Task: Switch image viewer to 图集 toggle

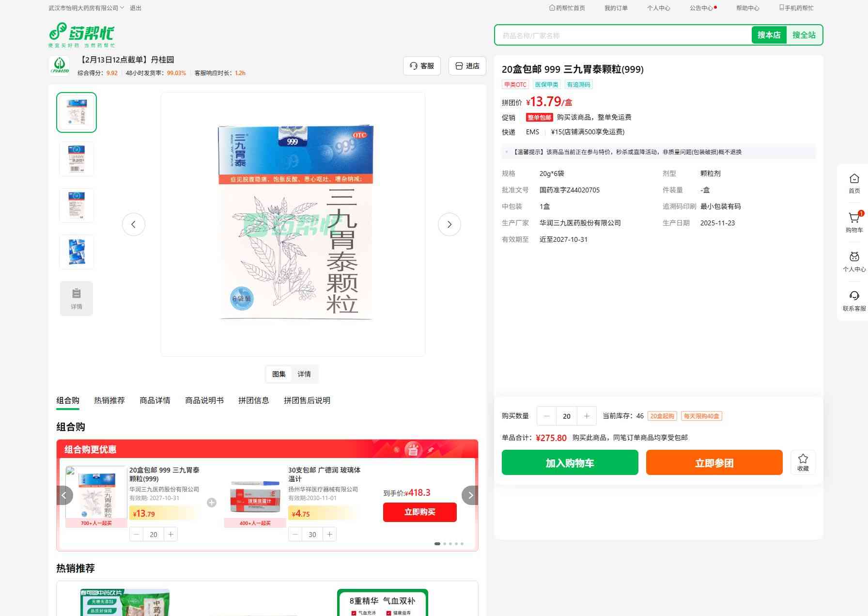Action: click(x=279, y=374)
